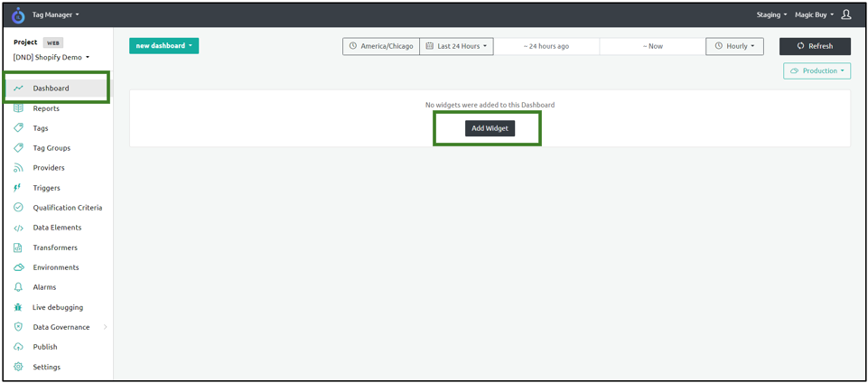Click the ~ 24 hours ago start field

pyautogui.click(x=546, y=46)
